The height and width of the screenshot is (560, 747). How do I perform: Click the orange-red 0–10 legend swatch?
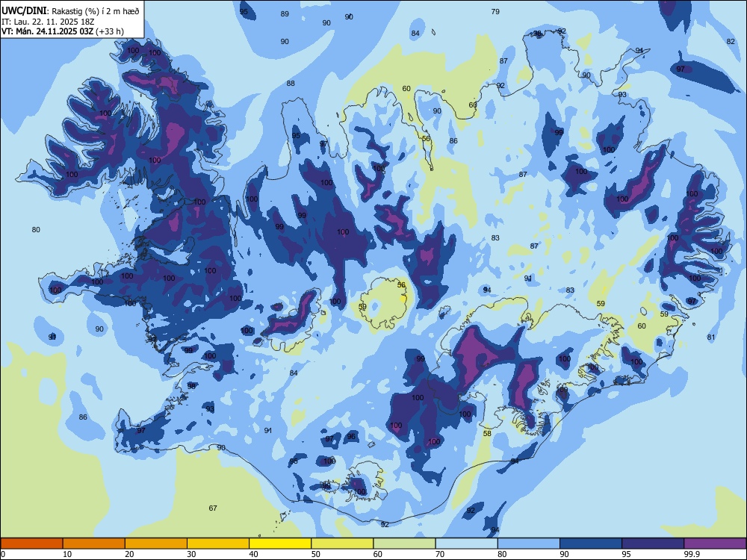pyautogui.click(x=31, y=544)
